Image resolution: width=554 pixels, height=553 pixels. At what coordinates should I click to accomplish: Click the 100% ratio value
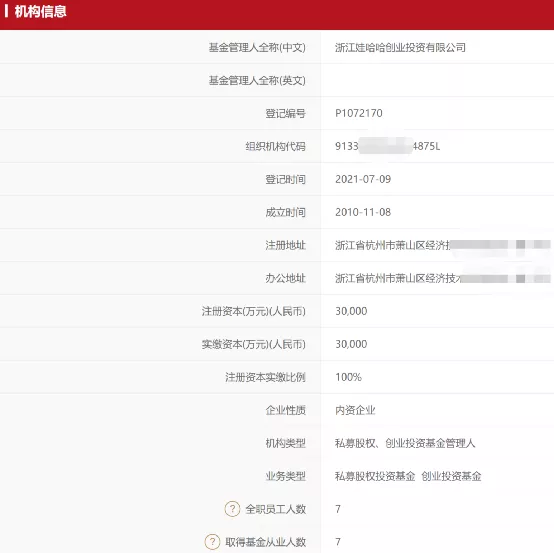click(348, 377)
